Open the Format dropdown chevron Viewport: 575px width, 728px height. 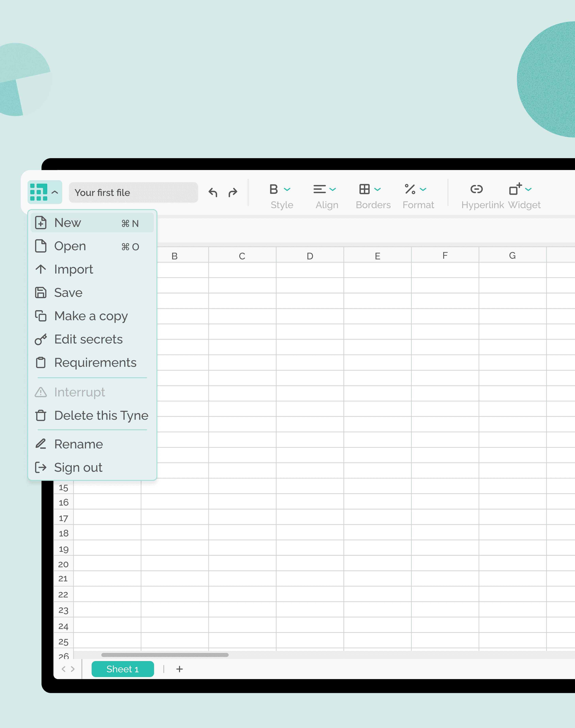423,189
